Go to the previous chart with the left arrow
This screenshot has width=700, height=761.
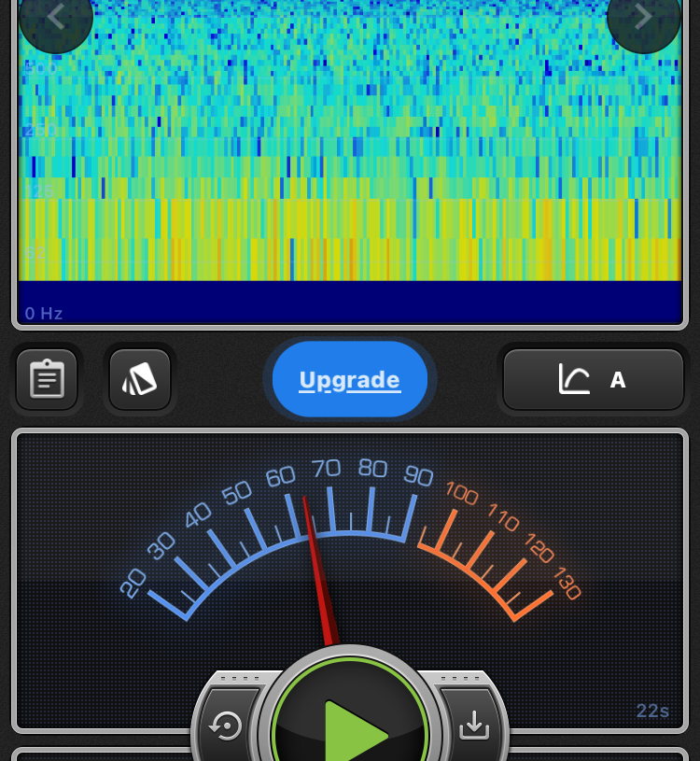(x=55, y=18)
